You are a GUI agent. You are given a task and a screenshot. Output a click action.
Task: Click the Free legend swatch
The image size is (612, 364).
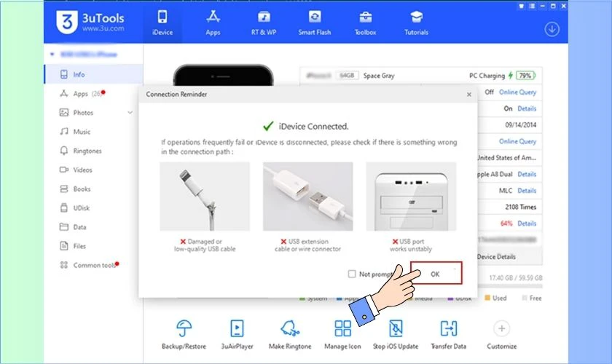pyautogui.click(x=525, y=298)
